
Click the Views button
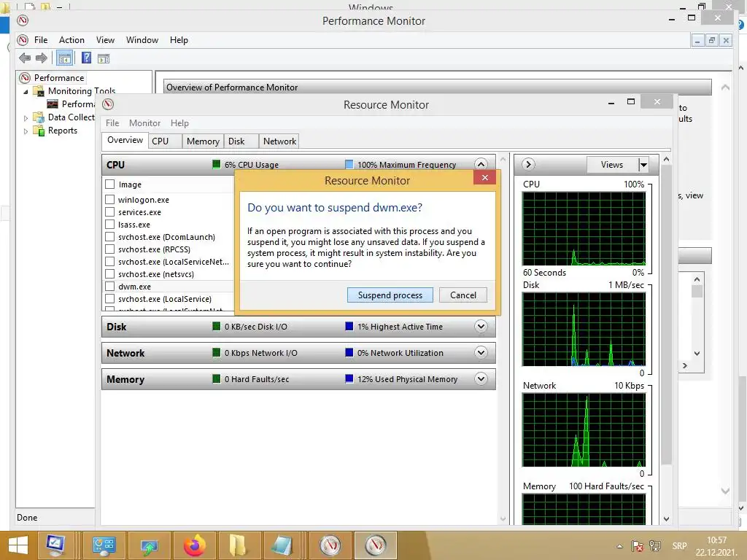[612, 165]
